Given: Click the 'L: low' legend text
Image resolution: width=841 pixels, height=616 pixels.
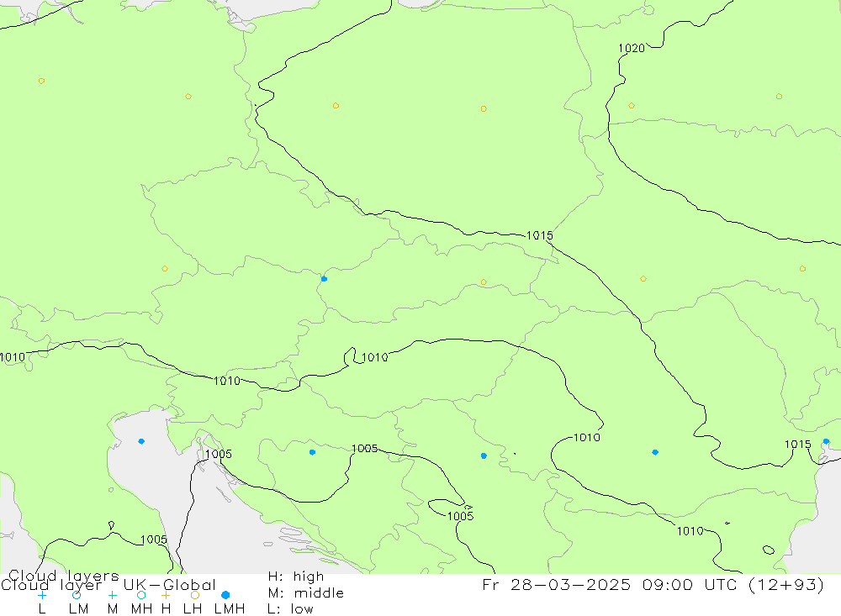Looking at the screenshot, I should pos(290,609).
